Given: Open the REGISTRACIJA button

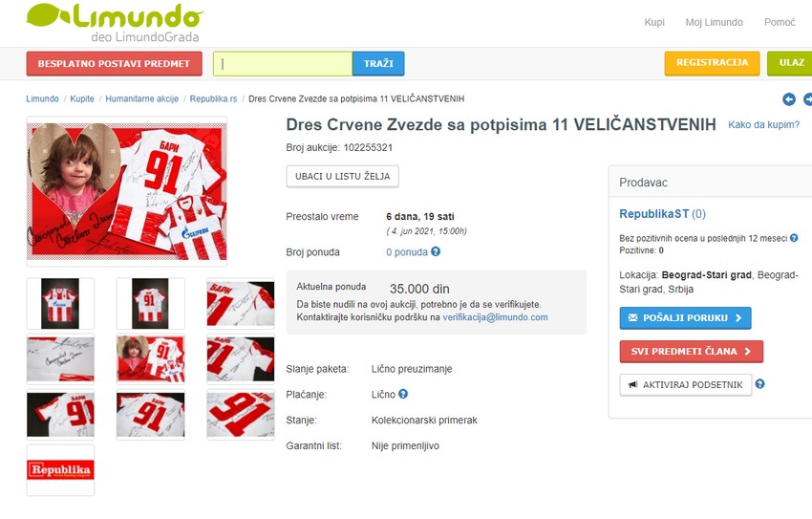Looking at the screenshot, I should click(x=712, y=63).
